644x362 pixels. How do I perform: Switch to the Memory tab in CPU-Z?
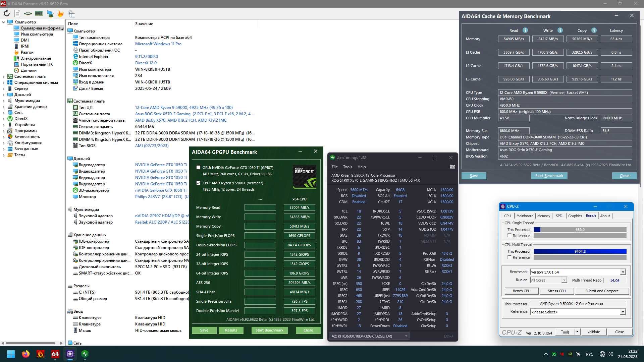click(543, 216)
